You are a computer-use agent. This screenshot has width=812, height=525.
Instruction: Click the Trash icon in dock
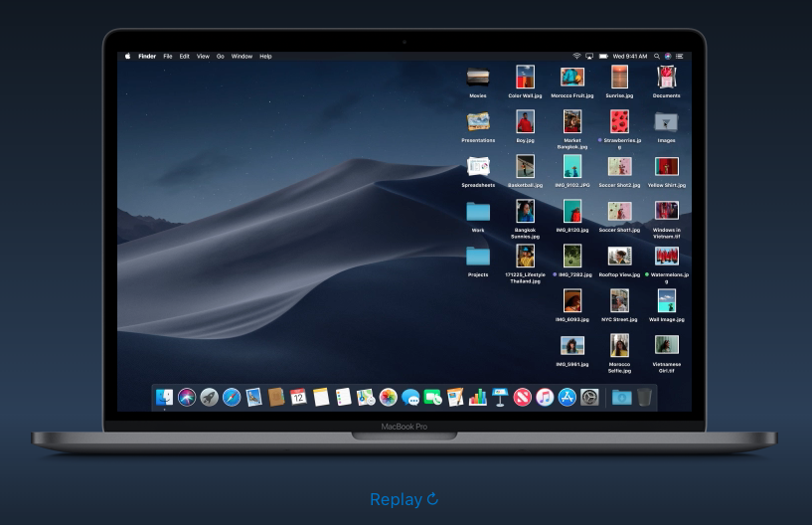pos(645,398)
